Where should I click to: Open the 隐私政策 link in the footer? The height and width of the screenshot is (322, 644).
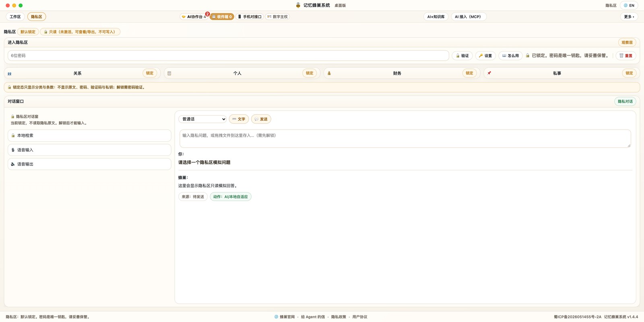coord(339,317)
